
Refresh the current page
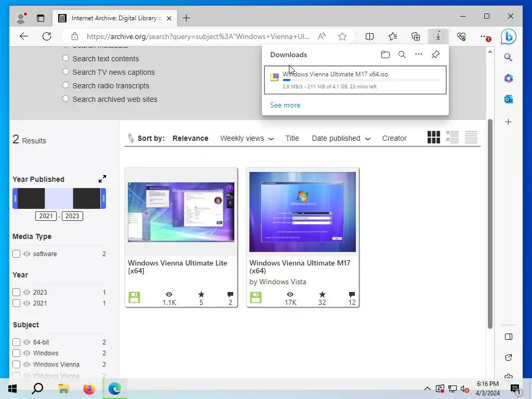point(47,36)
